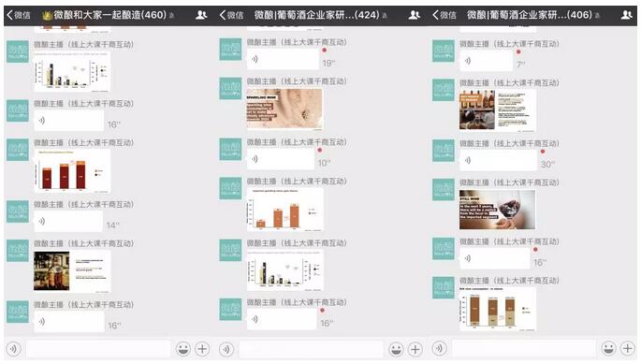The image size is (641, 364).
Task: Focus the message input in the (460) chat
Action: coord(98,349)
